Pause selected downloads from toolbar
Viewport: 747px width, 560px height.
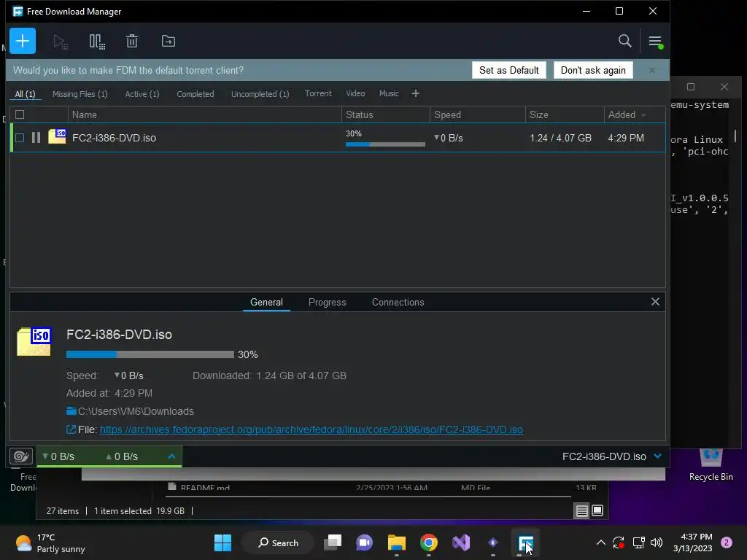(x=97, y=42)
